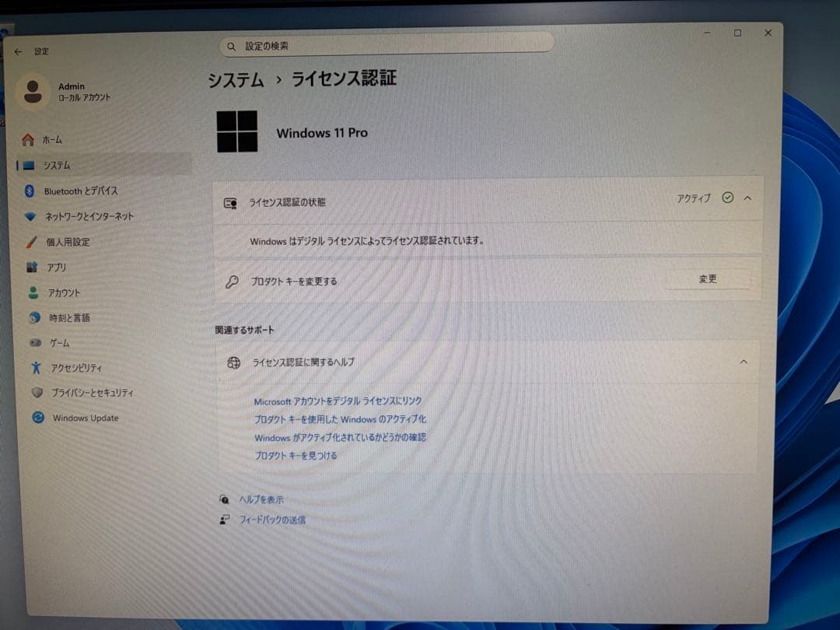The image size is (840, 630).
Task: Open link Microsoft アカウントをデジタル ライセンスにリンク
Action: click(338, 401)
